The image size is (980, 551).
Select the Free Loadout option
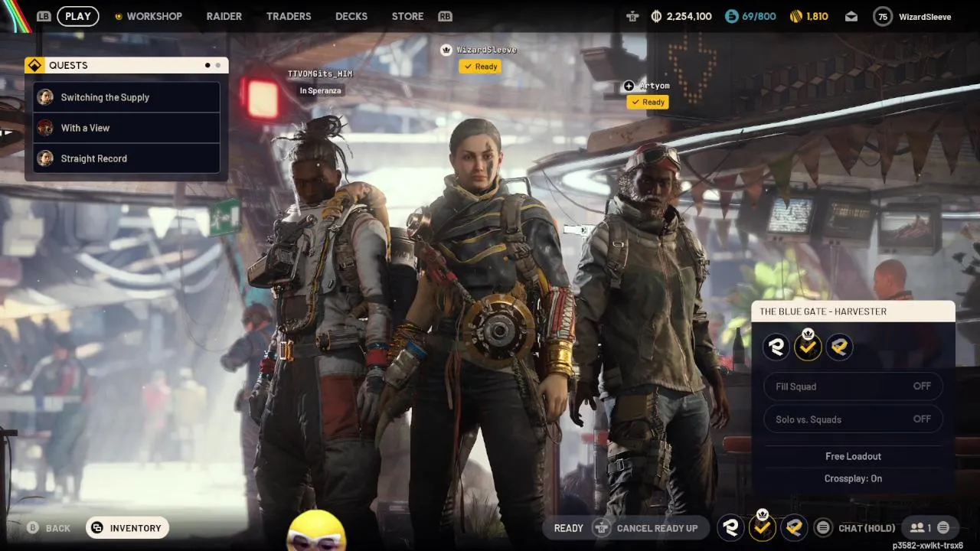[x=853, y=456]
